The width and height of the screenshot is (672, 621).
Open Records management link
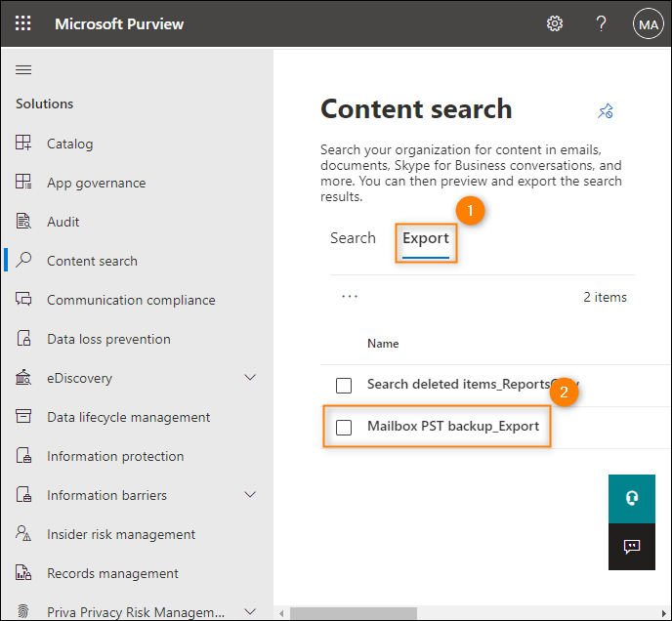pos(112,573)
